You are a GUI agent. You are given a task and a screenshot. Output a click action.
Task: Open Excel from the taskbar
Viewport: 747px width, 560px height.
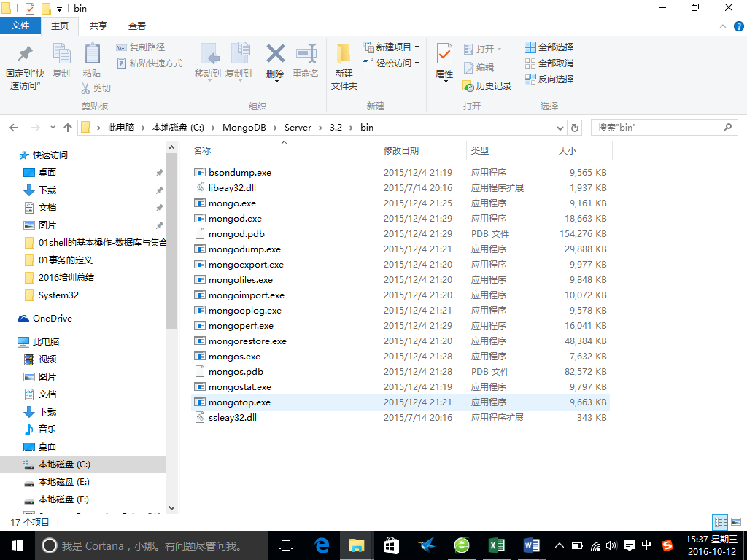tap(496, 545)
